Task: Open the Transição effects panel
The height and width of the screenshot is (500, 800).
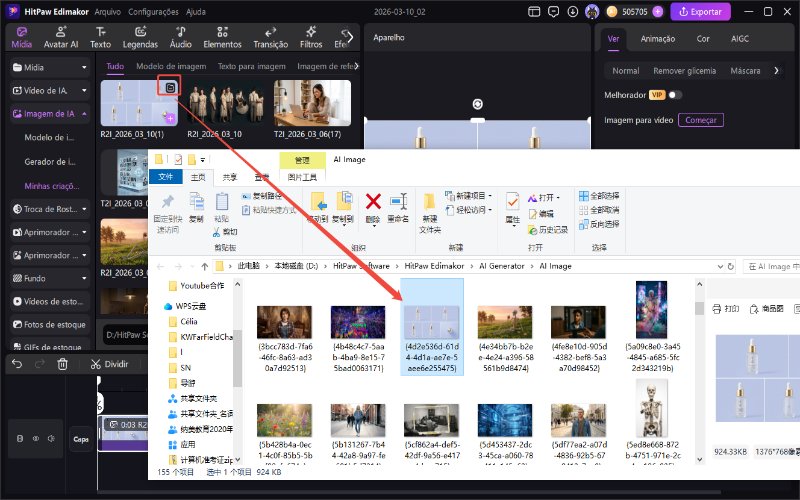Action: 270,38
